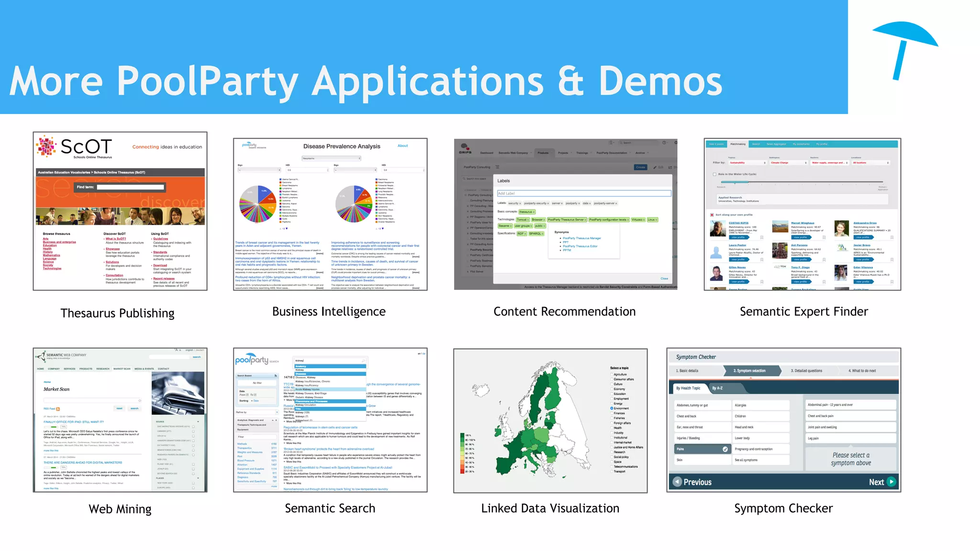Open the Climate Change subtopics dropdown
Screen dimensions: 980x551
tap(789, 163)
